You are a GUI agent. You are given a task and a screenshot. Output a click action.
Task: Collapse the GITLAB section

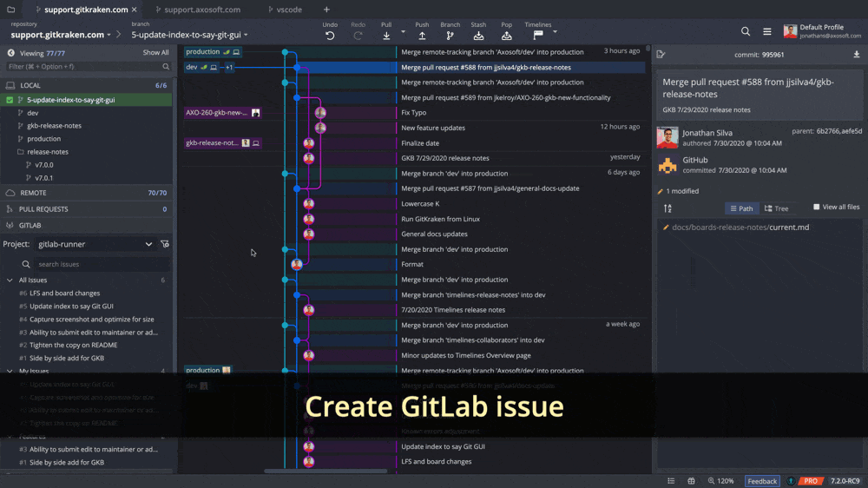[86, 225]
